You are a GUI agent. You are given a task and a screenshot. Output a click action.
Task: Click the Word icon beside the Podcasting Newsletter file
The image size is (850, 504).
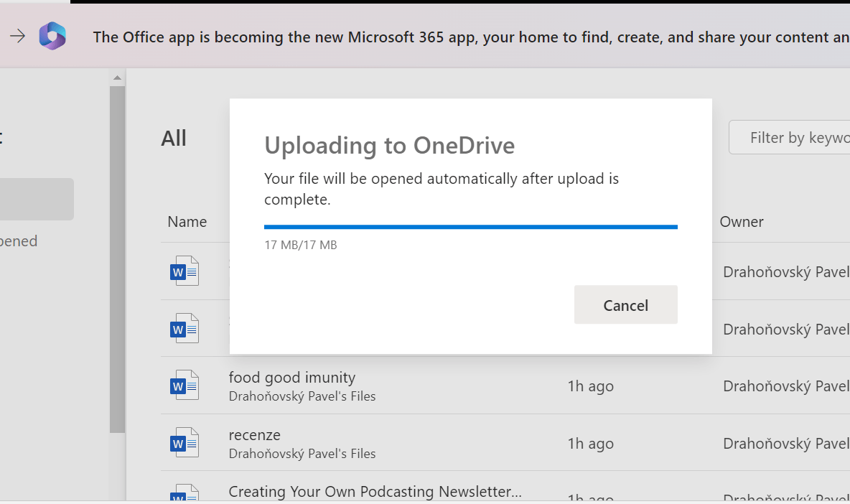click(185, 495)
